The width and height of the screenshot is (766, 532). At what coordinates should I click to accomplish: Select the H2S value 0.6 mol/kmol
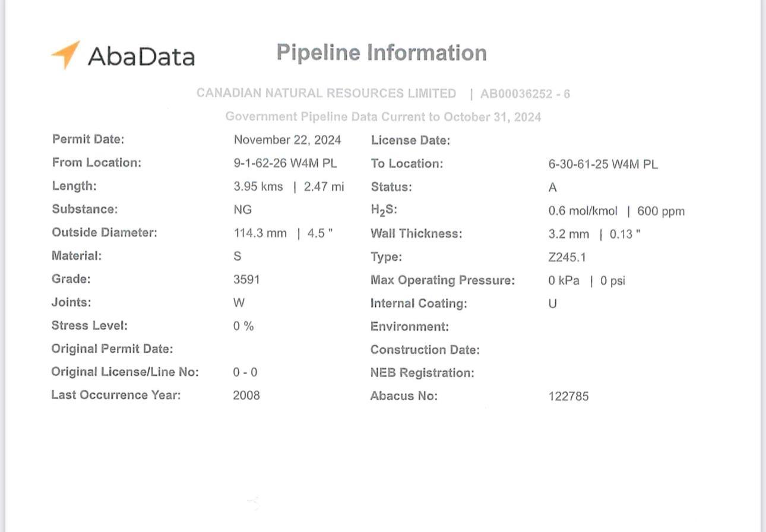tap(583, 211)
